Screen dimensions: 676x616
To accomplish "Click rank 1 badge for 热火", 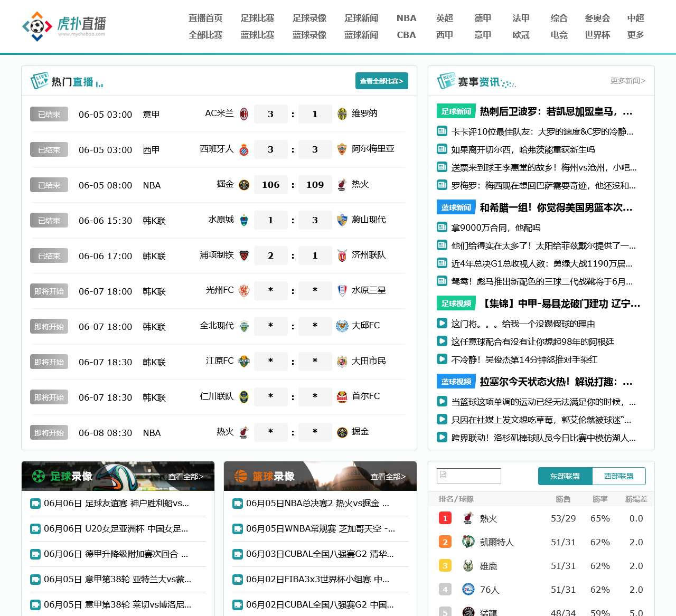I will pos(445,518).
